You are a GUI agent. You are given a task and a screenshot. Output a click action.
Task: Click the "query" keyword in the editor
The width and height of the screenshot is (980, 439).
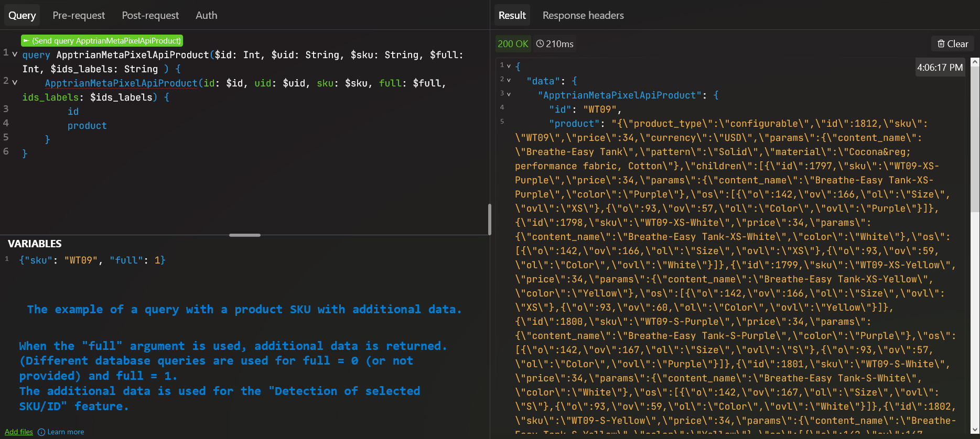coord(36,55)
